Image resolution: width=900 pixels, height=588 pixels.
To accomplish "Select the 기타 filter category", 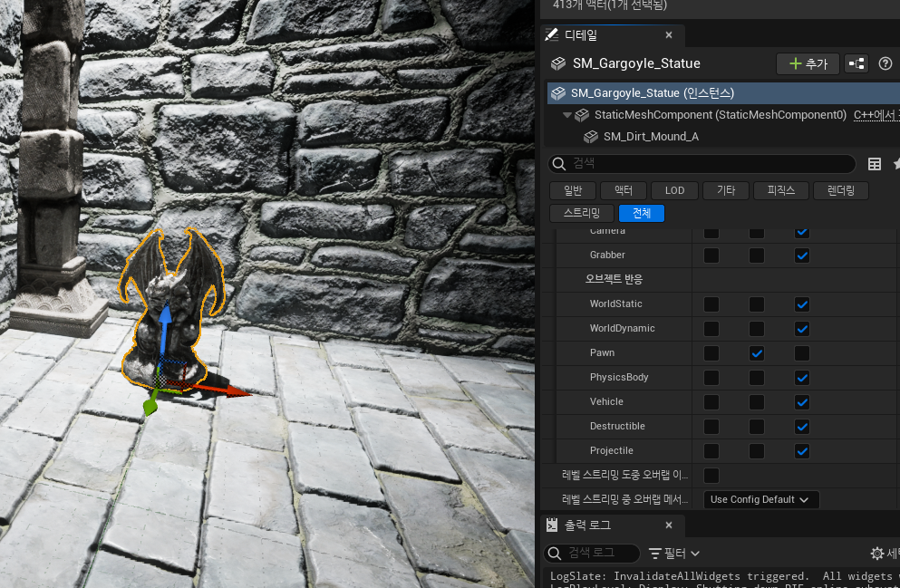I will [725, 190].
